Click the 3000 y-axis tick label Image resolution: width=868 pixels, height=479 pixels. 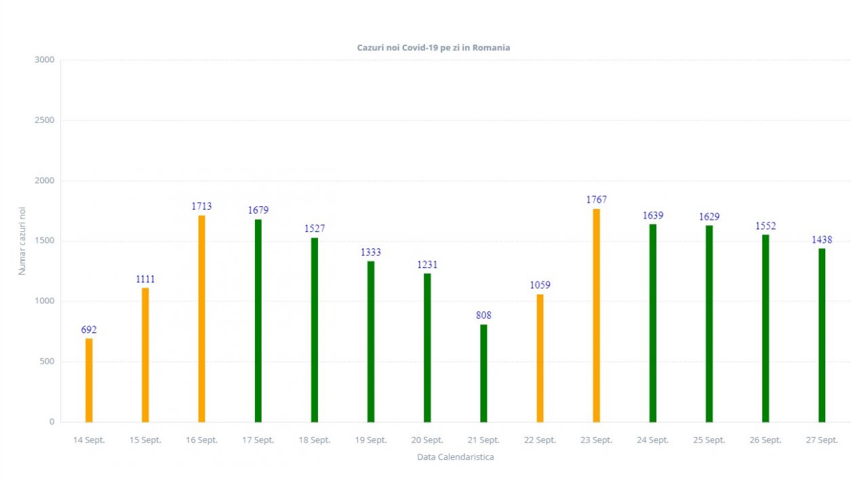43,60
